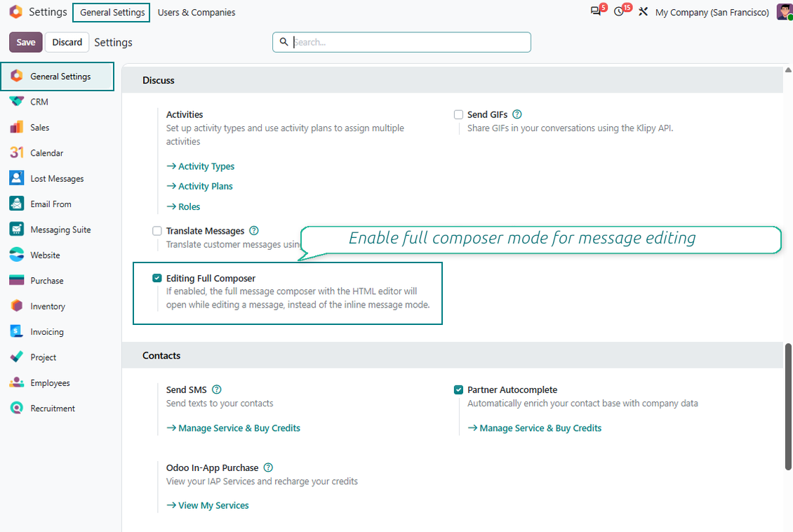Uncheck the Partner Autocomplete checkbox
The height and width of the screenshot is (532, 793).
pyautogui.click(x=458, y=390)
